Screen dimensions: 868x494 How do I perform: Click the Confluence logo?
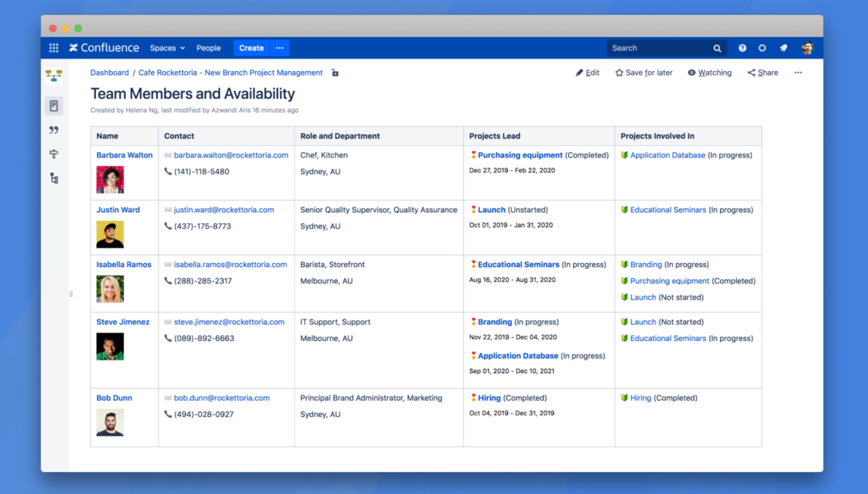104,48
